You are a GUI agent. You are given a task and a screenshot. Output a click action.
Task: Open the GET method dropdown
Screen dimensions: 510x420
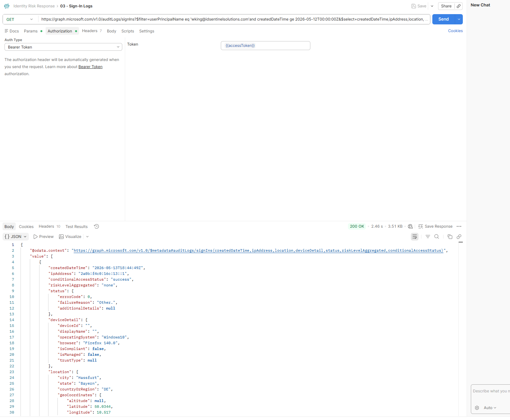(x=20, y=19)
